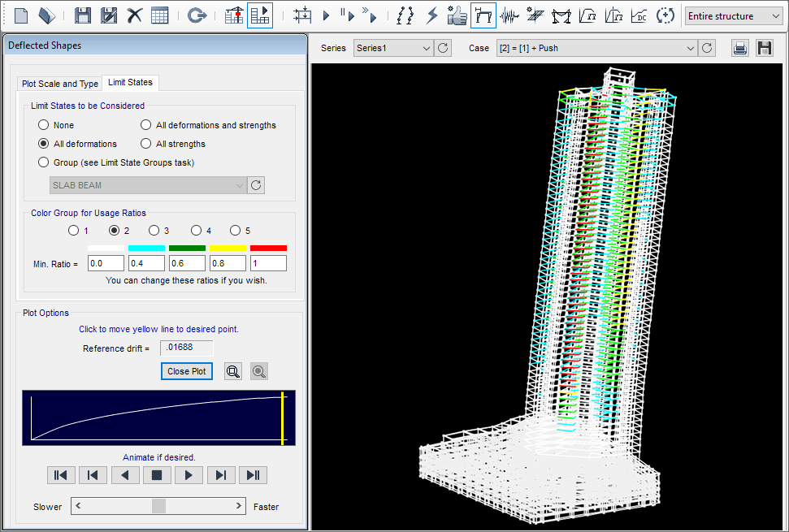Open the data tables spreadsheet view

[160, 15]
